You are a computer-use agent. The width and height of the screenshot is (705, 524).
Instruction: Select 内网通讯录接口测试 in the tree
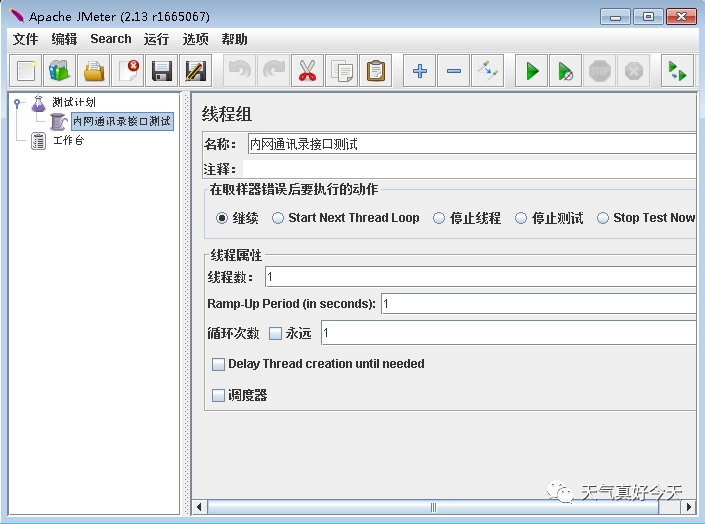[x=122, y=121]
